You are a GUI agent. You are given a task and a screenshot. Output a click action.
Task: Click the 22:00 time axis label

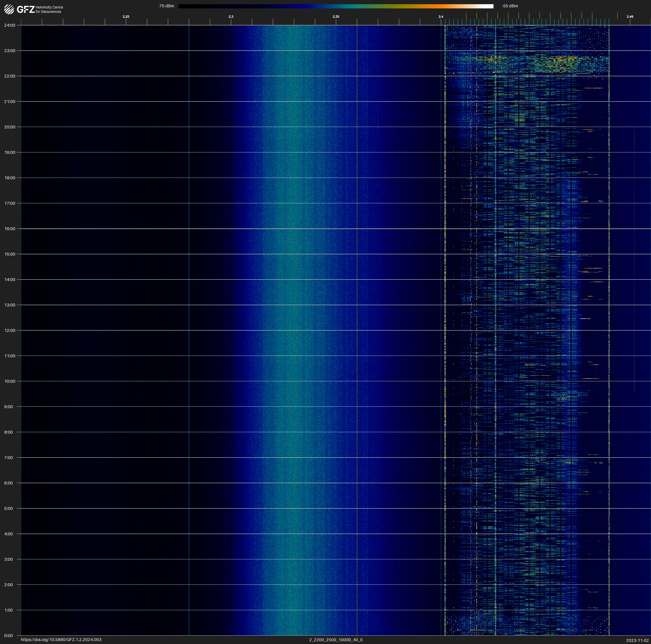(x=9, y=76)
